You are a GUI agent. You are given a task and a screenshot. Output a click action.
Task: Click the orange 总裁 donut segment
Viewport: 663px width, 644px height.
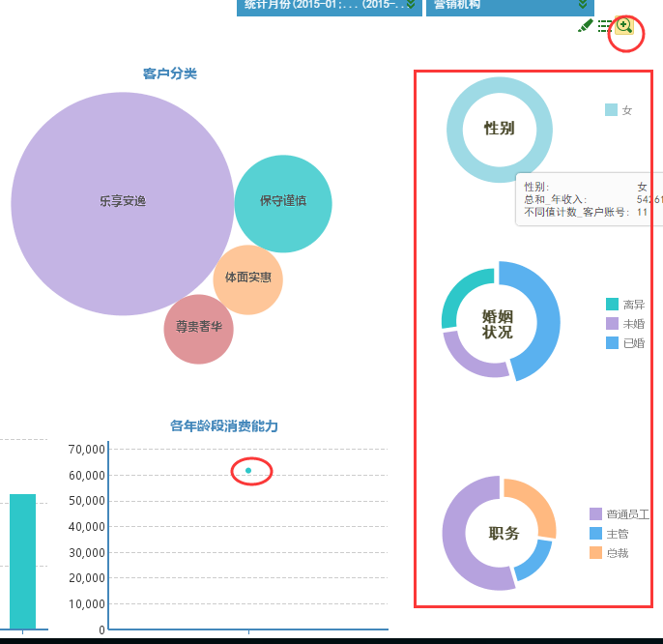click(539, 502)
